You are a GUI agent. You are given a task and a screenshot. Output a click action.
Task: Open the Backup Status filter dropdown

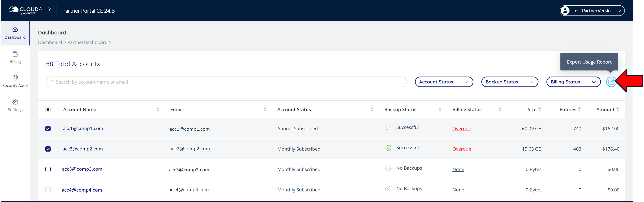[x=510, y=82]
